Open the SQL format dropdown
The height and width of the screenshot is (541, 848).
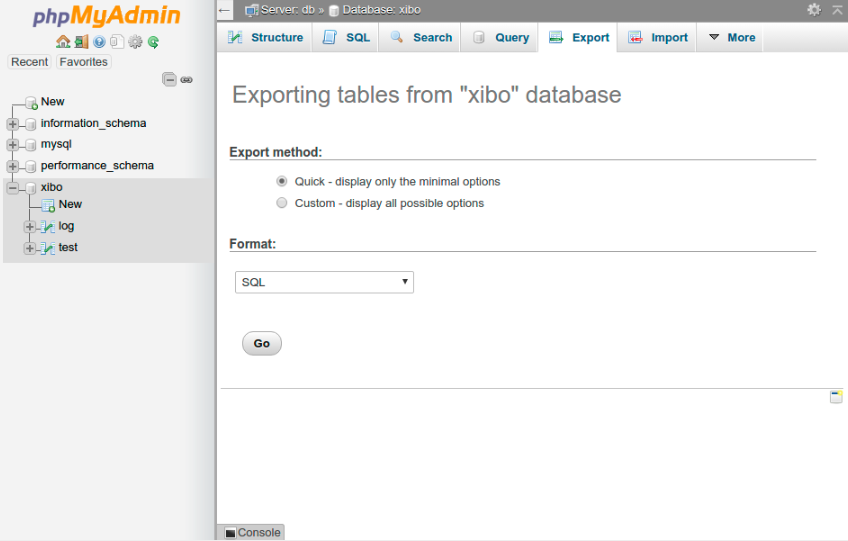click(x=324, y=282)
